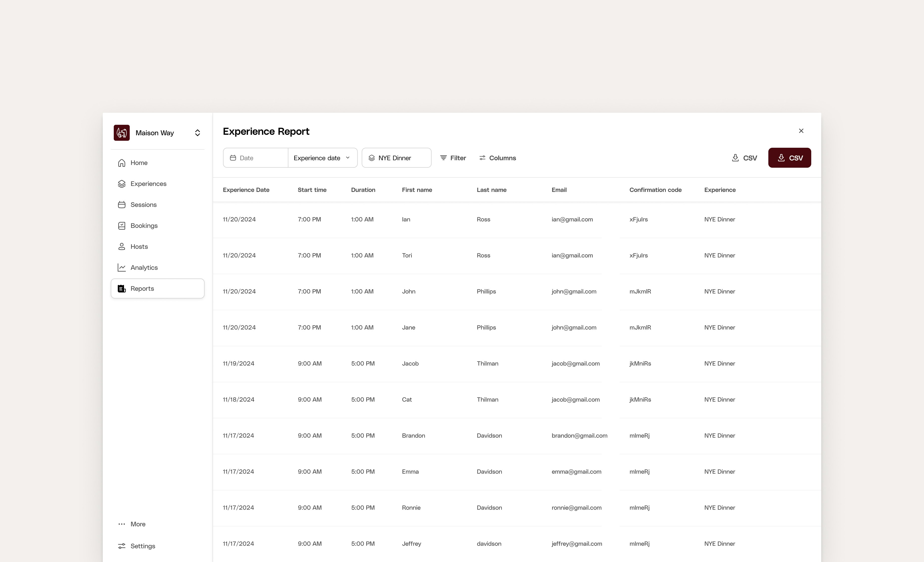Open the Filter options
Screen dimensions: 924x562
453,158
